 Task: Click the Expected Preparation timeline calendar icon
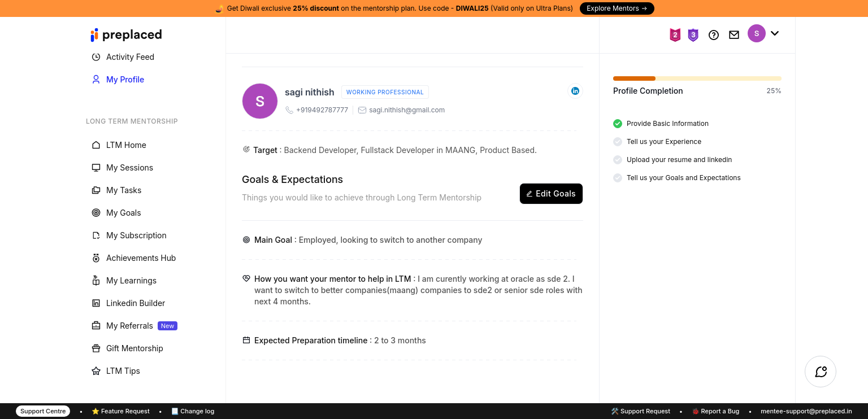pyautogui.click(x=246, y=341)
